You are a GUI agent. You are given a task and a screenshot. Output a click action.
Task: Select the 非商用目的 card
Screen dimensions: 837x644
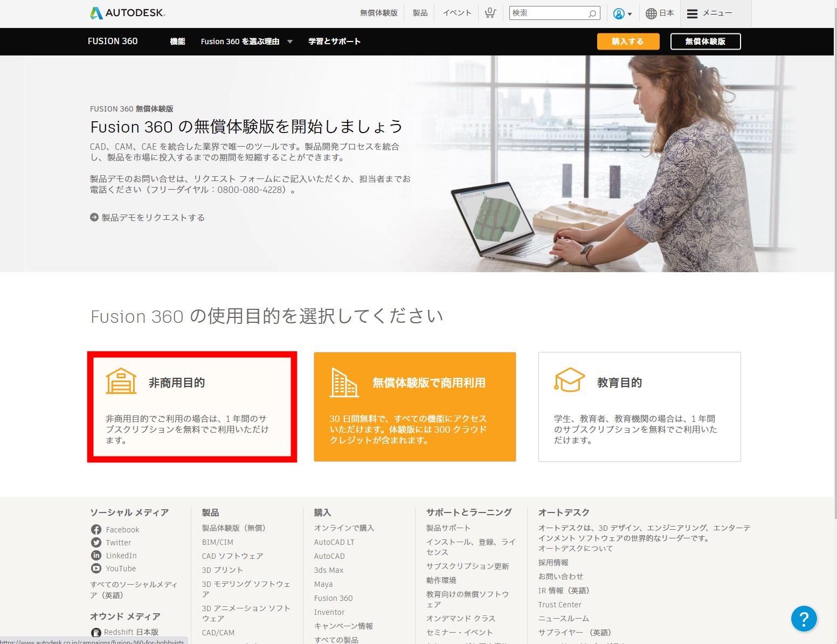point(192,407)
